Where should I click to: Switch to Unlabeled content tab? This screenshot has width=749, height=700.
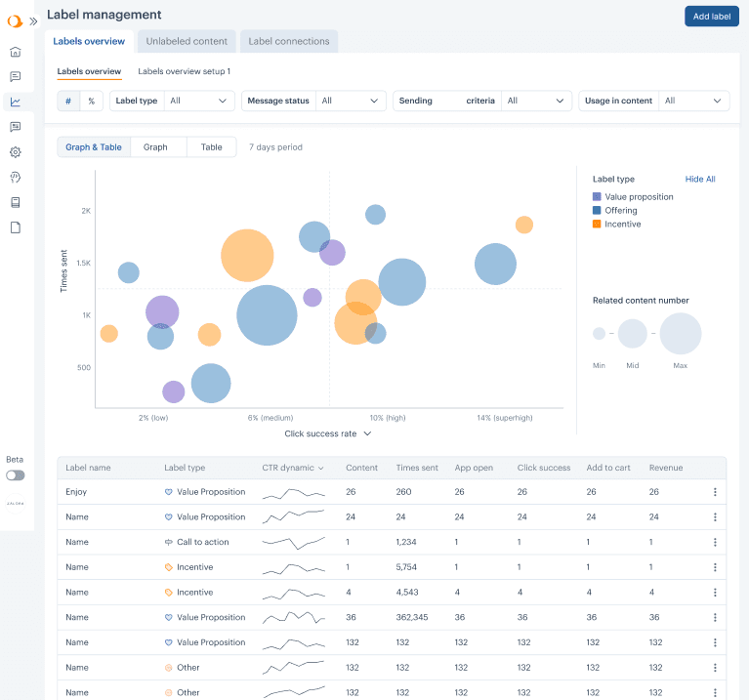pyautogui.click(x=187, y=41)
